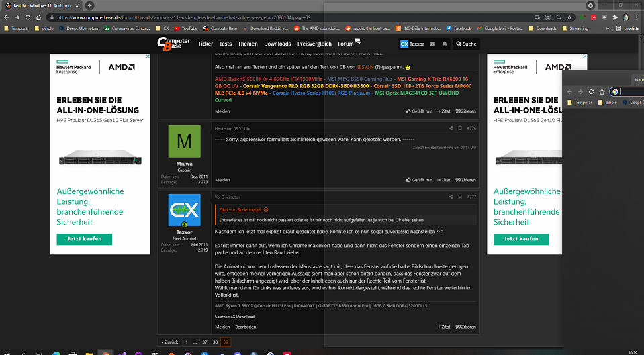644x355 pixels.
Task: Click Zitieren on post #777
Action: (x=466, y=327)
